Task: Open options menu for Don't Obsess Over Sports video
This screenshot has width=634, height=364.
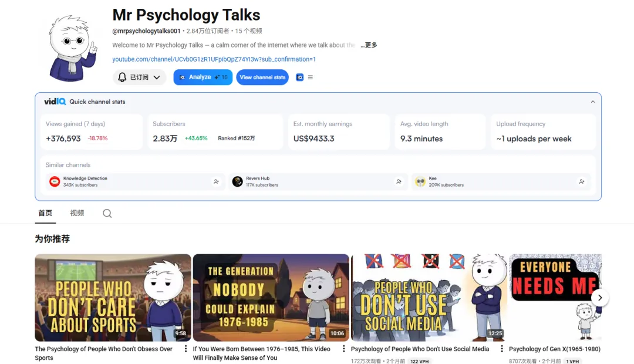Action: (x=186, y=349)
